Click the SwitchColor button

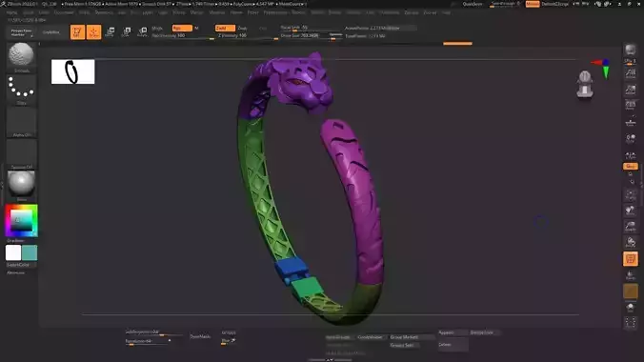pyautogui.click(x=21, y=265)
